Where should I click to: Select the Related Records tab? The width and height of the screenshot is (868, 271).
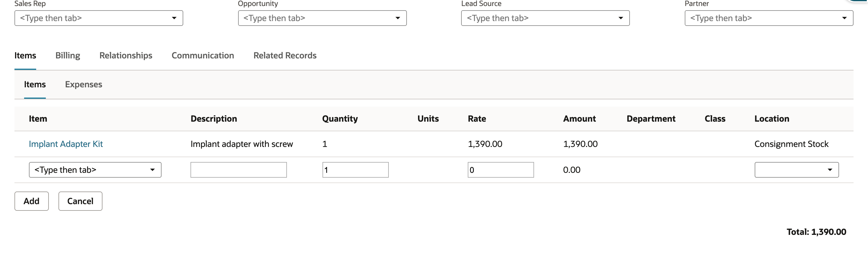pos(285,55)
